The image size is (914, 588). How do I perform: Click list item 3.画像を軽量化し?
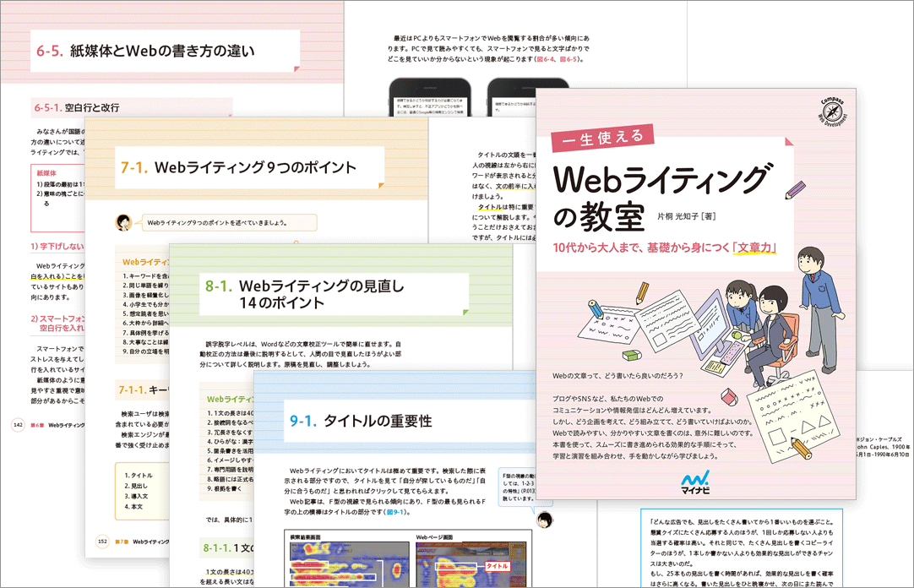[x=146, y=295]
